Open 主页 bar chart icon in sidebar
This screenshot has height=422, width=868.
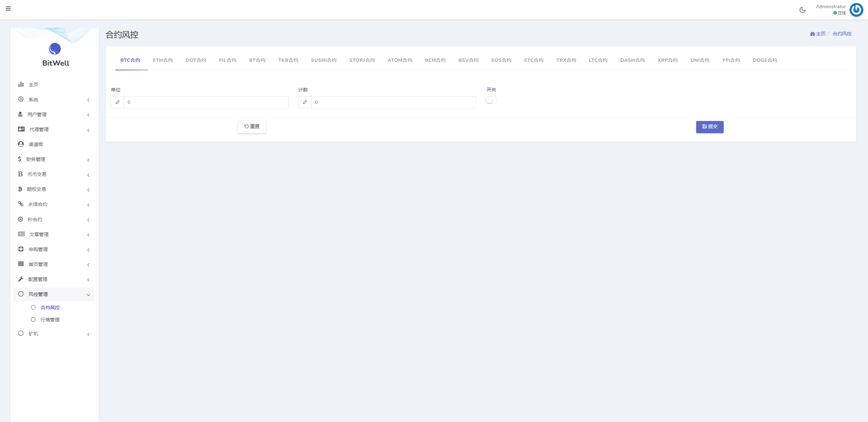[21, 84]
